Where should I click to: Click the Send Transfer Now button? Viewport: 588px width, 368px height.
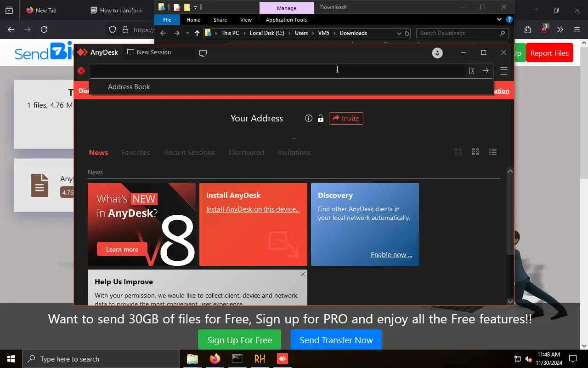[x=336, y=340]
